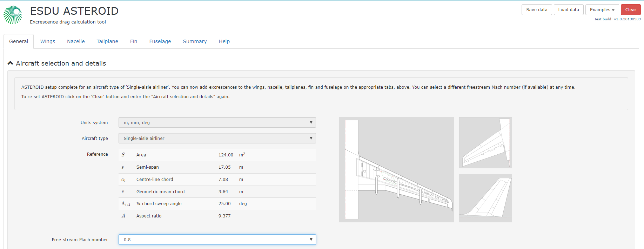Image resolution: width=644 pixels, height=249 pixels.
Task: Click the Centre-line chord value 7.08
Action: click(223, 180)
